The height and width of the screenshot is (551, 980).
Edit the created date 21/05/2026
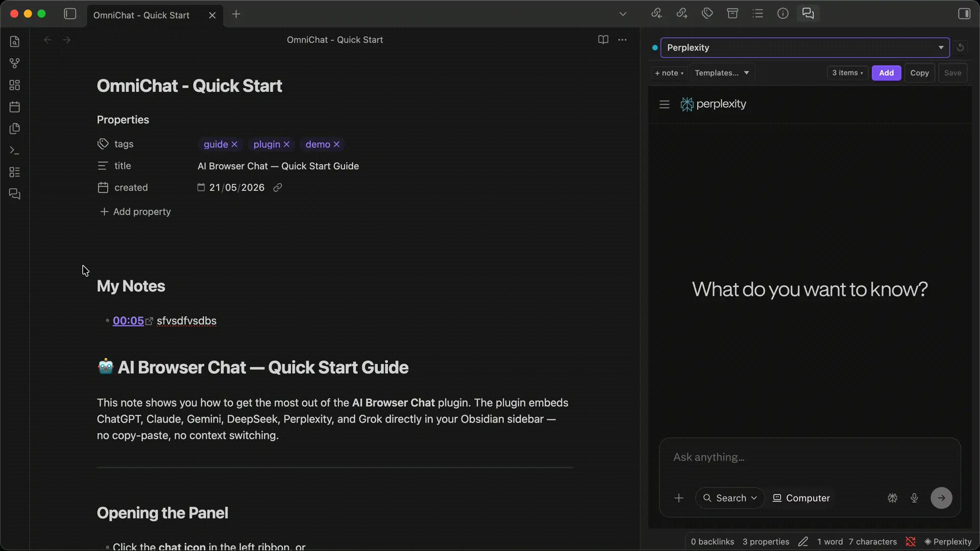[237, 188]
